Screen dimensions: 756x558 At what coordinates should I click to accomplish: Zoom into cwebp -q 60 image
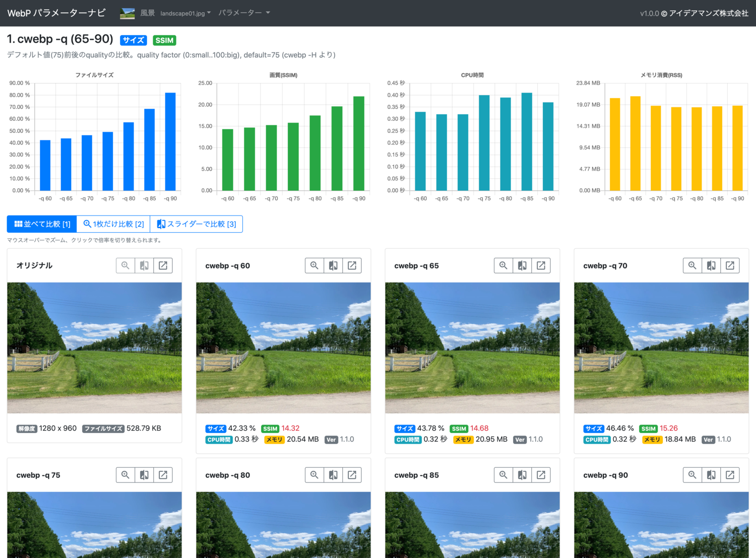pos(314,265)
